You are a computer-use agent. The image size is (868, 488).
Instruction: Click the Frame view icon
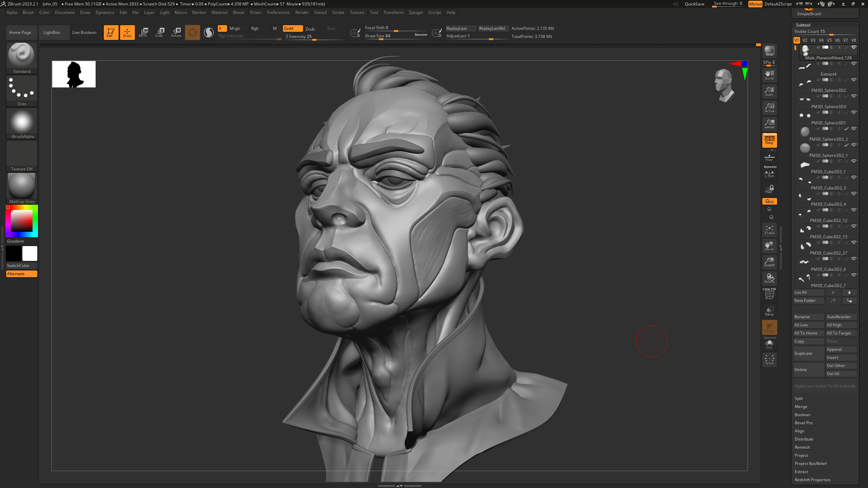[x=769, y=230]
